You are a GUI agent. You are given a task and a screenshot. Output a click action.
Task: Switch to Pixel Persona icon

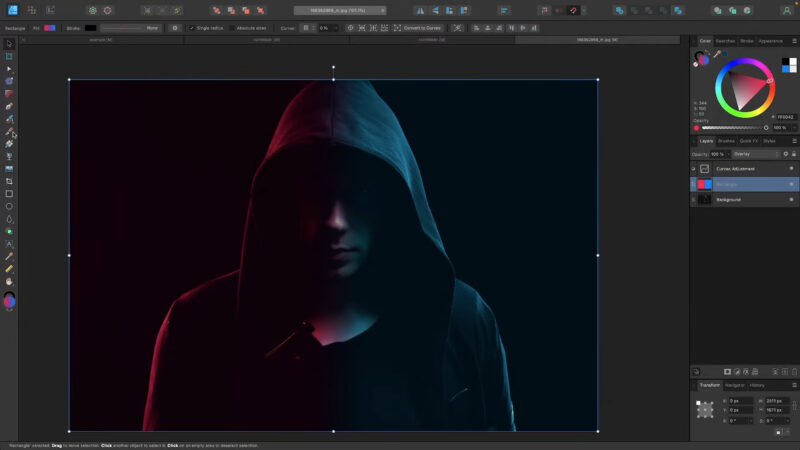point(32,10)
